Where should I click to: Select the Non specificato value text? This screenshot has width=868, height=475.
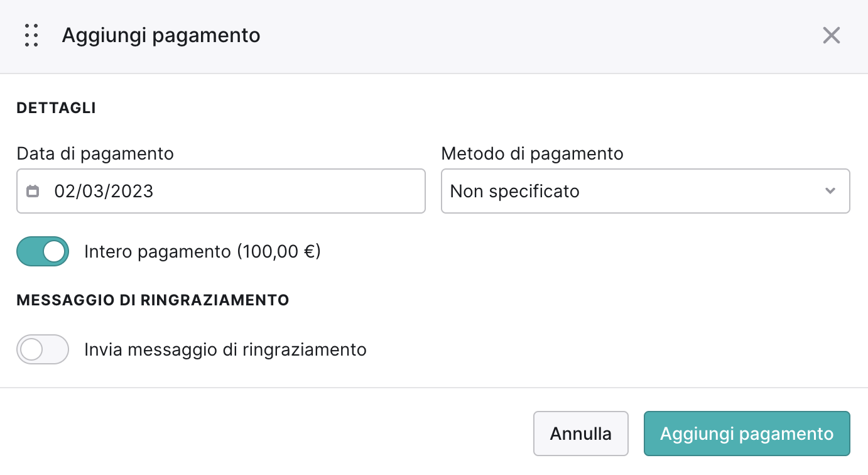514,191
